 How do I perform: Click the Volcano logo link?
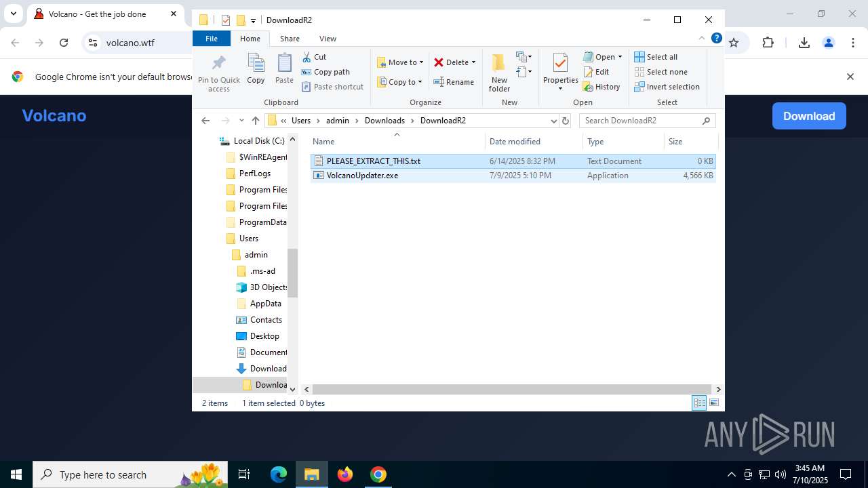point(54,116)
